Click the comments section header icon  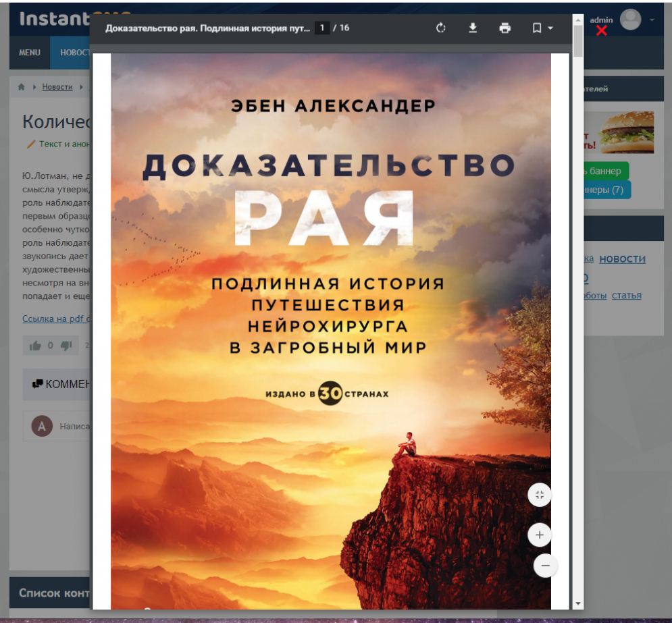coord(38,383)
